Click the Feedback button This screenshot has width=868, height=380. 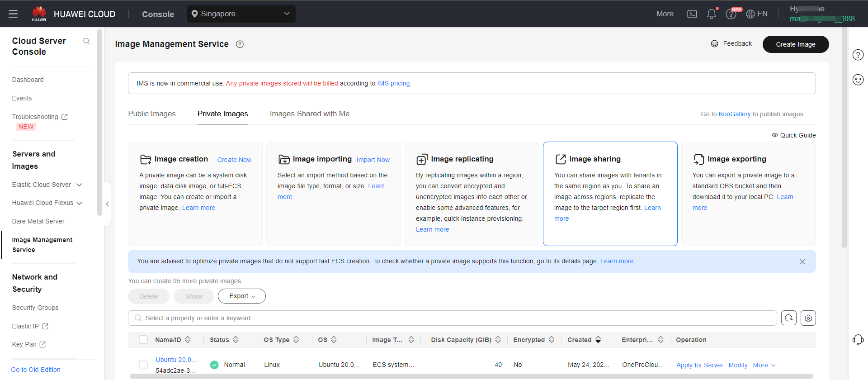(x=731, y=44)
